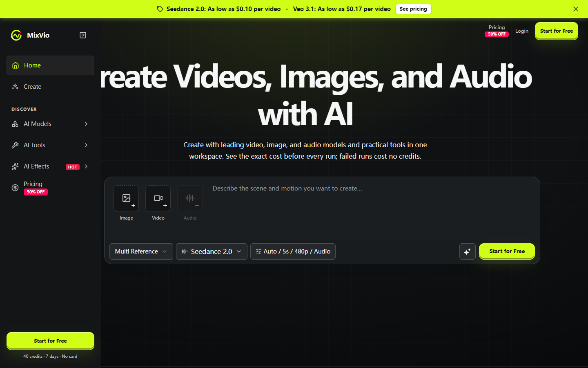This screenshot has height=368, width=588.
Task: Click See pricing in the banner
Action: tap(413, 9)
